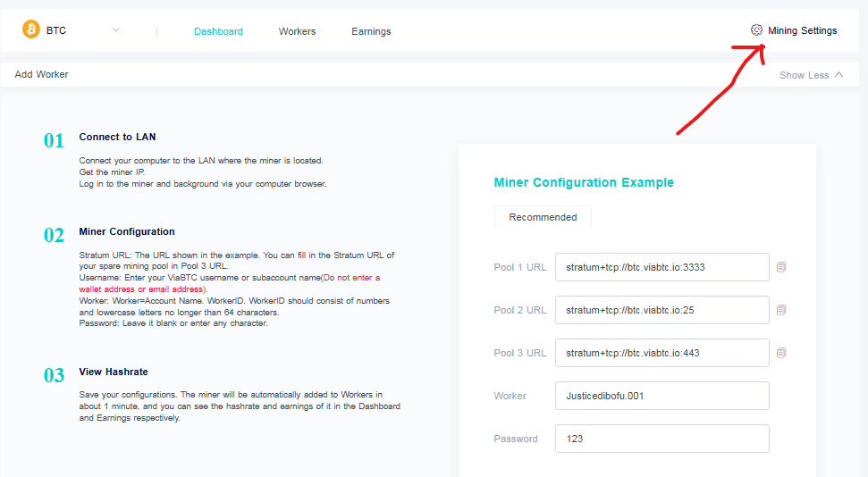Click the BTC coin label
The width and height of the screenshot is (868, 477).
[x=56, y=30]
